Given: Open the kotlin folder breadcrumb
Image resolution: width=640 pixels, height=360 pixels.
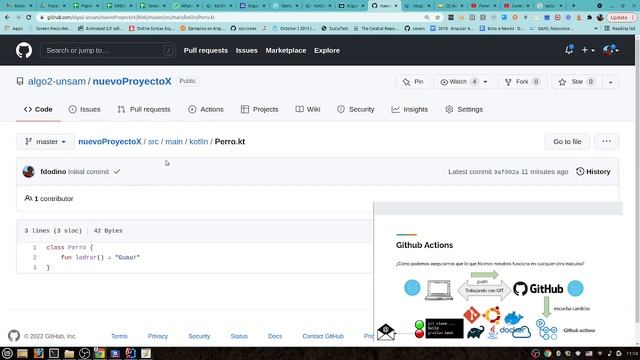Looking at the screenshot, I should (199, 142).
